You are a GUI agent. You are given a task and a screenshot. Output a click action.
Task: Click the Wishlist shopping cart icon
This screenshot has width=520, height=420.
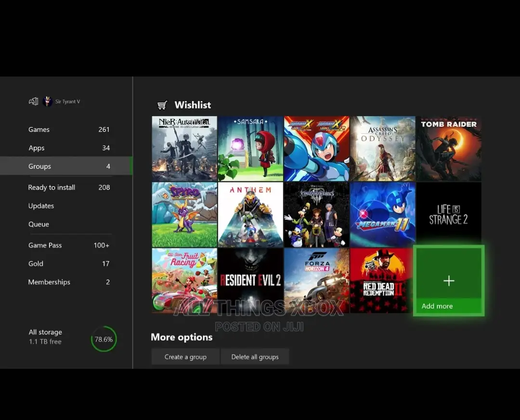pyautogui.click(x=162, y=105)
